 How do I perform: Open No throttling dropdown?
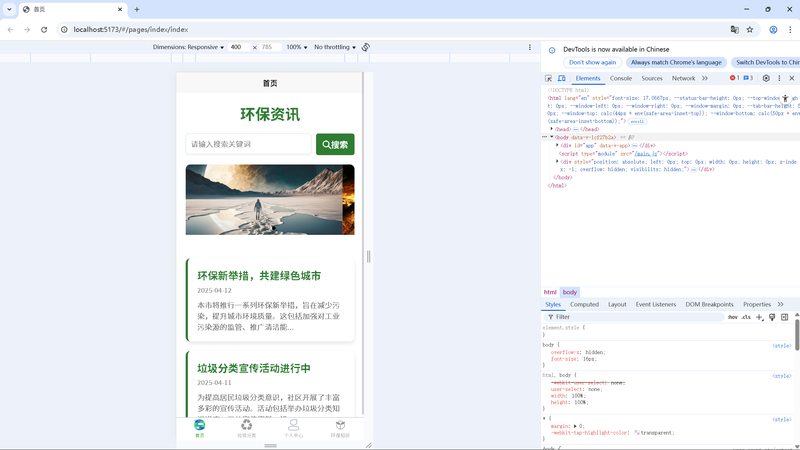(x=335, y=47)
